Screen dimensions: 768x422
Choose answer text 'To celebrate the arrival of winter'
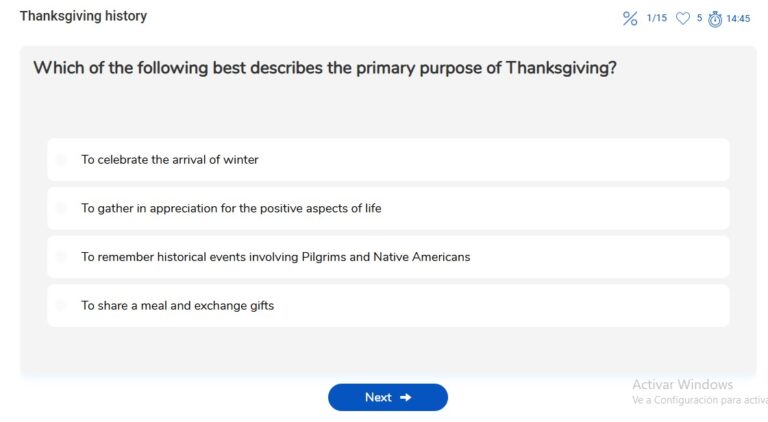point(169,160)
